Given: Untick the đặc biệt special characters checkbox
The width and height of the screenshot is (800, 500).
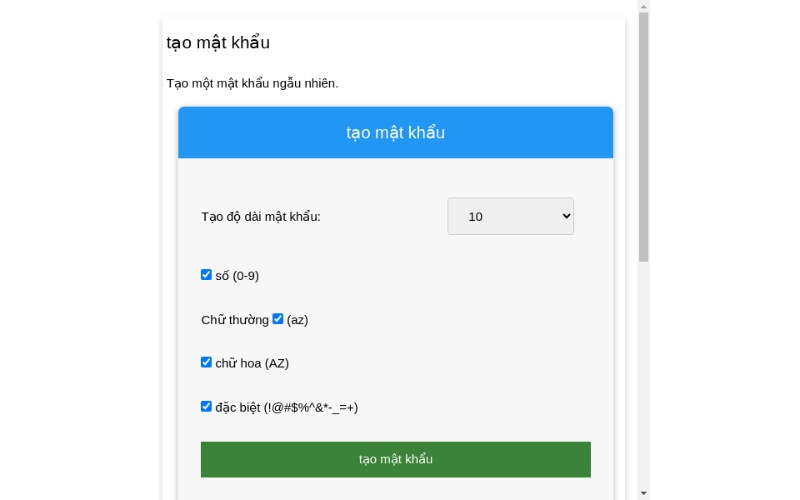Looking at the screenshot, I should (x=206, y=407).
